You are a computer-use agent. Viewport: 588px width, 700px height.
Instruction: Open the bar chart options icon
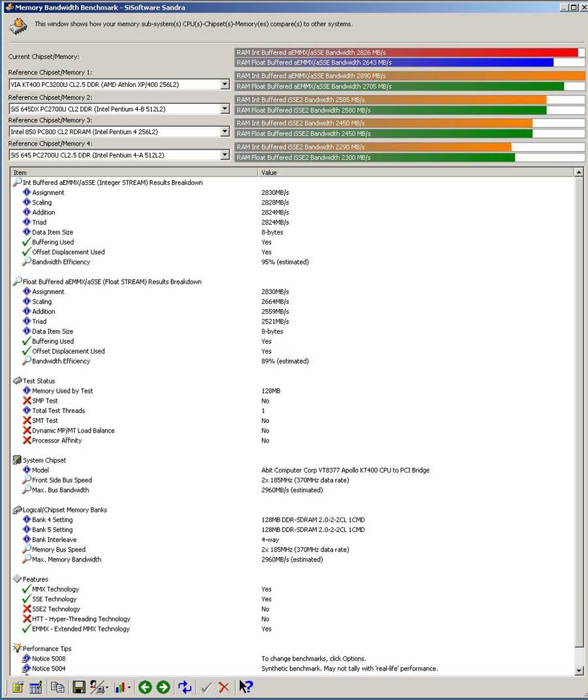(121, 687)
